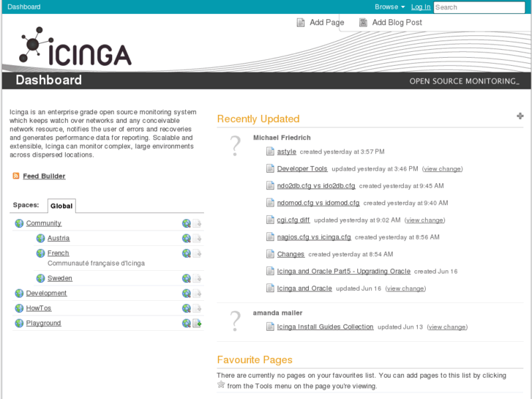This screenshot has height=399, width=532.
Task: Click the globe icon next to Sweden
Action: click(40, 278)
